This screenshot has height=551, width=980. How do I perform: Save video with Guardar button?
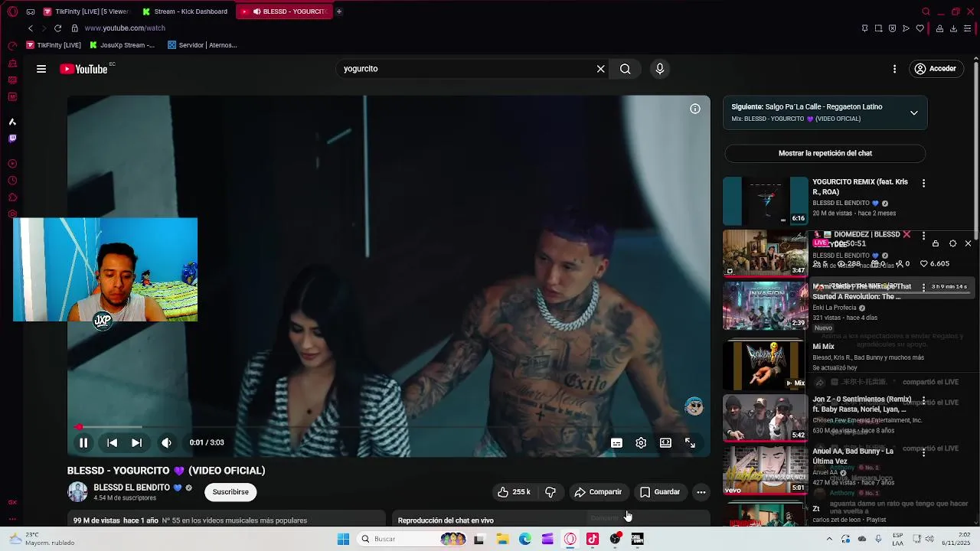pyautogui.click(x=660, y=492)
